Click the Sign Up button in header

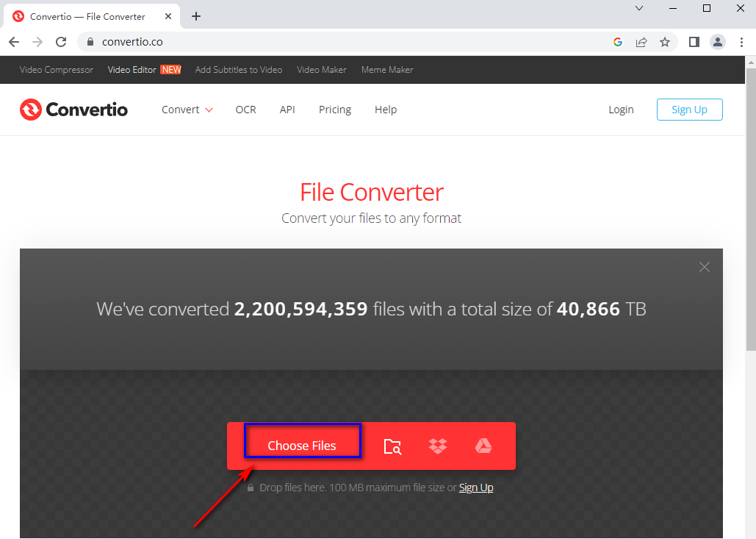pyautogui.click(x=689, y=110)
